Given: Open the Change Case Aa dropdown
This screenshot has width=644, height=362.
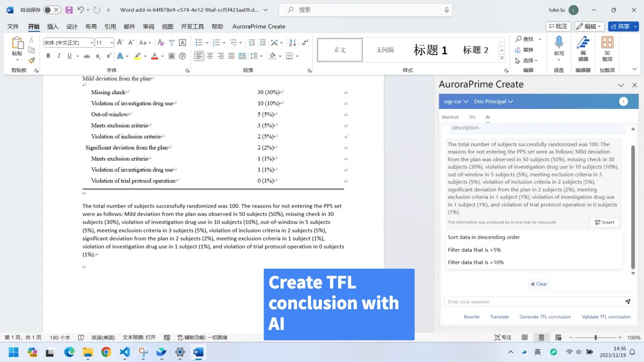Looking at the screenshot, I should coord(145,42).
